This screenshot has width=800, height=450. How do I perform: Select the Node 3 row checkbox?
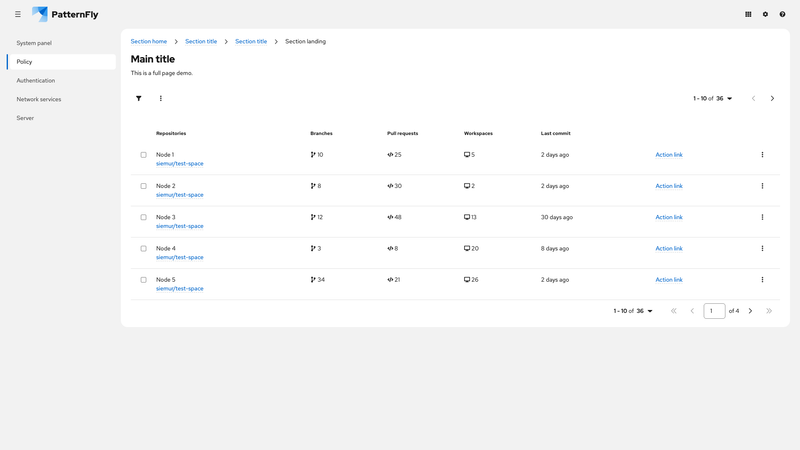click(143, 217)
